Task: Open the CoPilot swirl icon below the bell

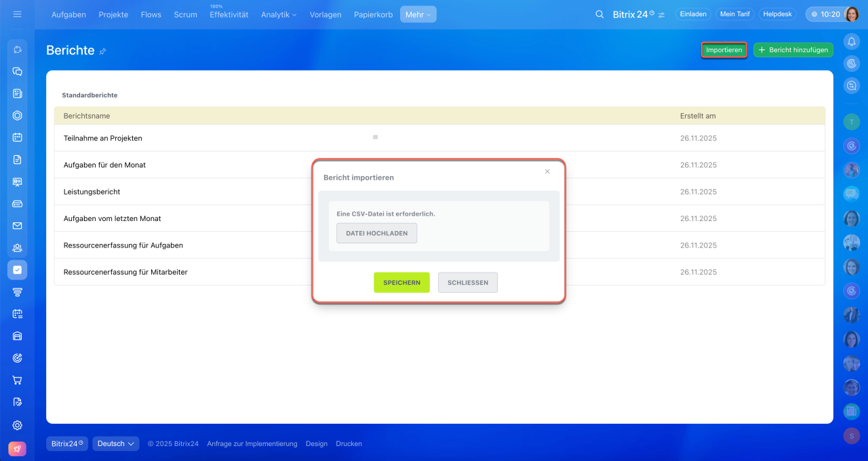Action: [852, 64]
